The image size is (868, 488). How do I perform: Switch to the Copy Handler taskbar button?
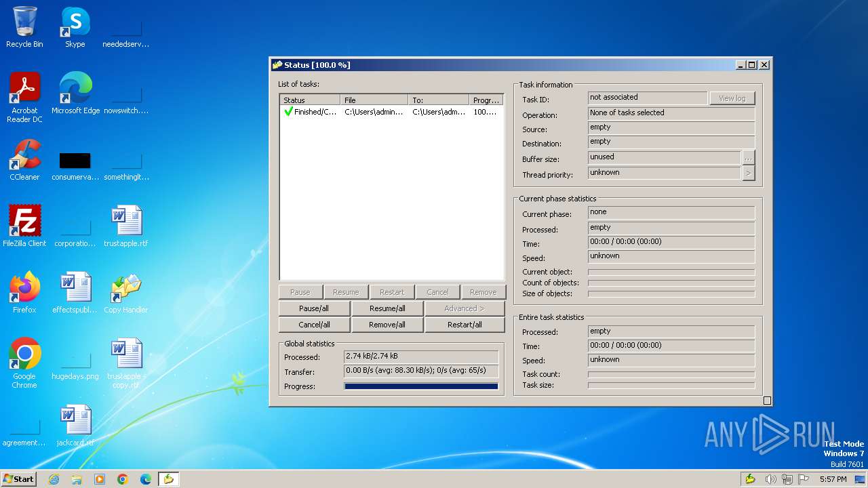pyautogui.click(x=169, y=479)
